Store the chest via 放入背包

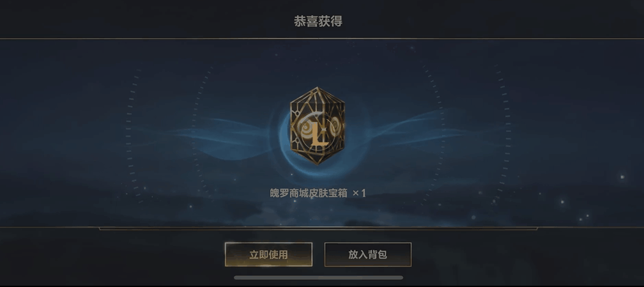click(x=367, y=254)
